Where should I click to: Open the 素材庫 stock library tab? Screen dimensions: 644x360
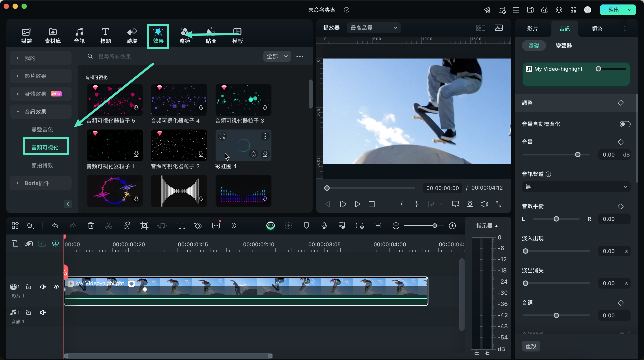[x=53, y=36]
